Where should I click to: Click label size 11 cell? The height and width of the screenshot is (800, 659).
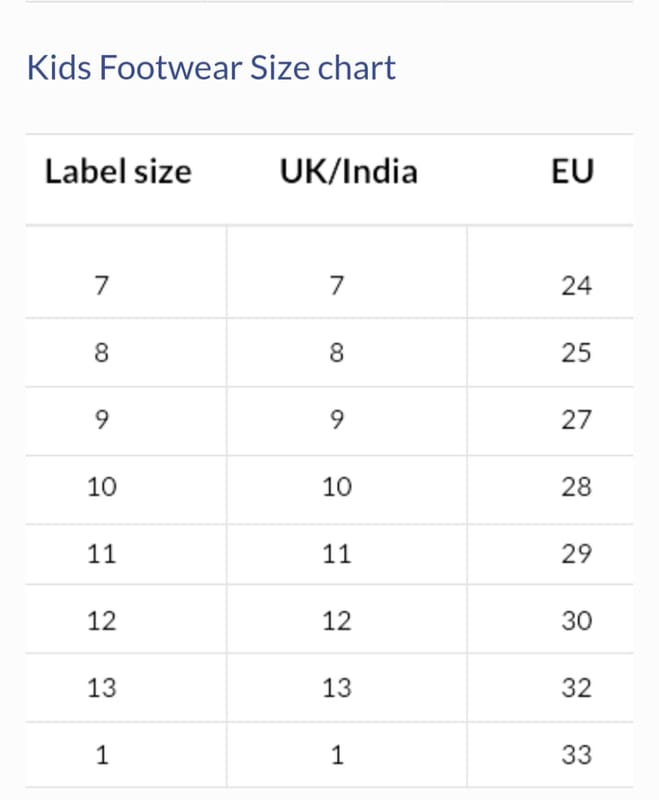pos(101,554)
